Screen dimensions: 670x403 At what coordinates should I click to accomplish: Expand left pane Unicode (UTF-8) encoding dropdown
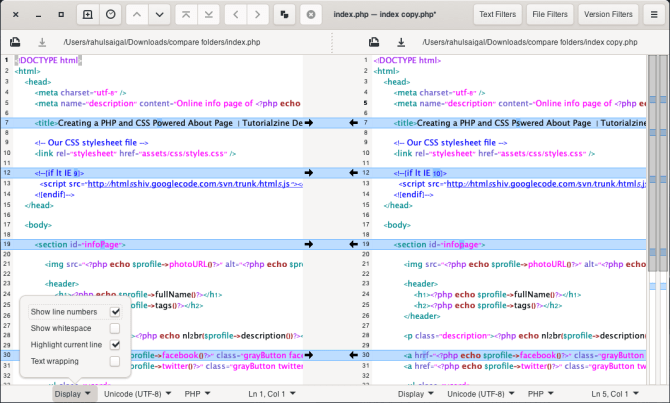(137, 394)
